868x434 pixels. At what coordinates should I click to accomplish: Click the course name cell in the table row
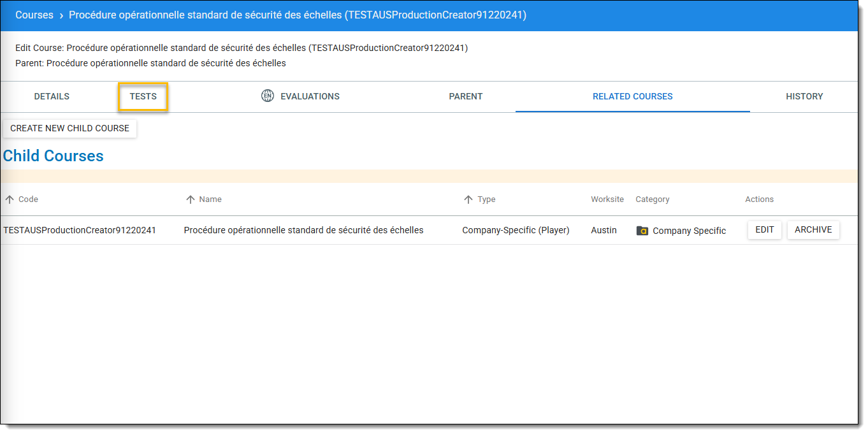coord(303,230)
